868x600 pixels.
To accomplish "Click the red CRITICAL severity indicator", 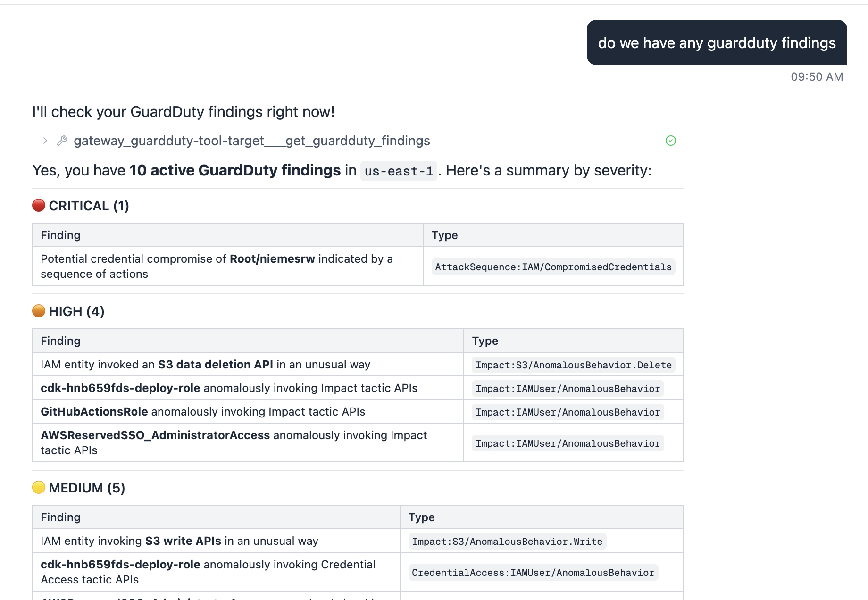I will pyautogui.click(x=38, y=205).
